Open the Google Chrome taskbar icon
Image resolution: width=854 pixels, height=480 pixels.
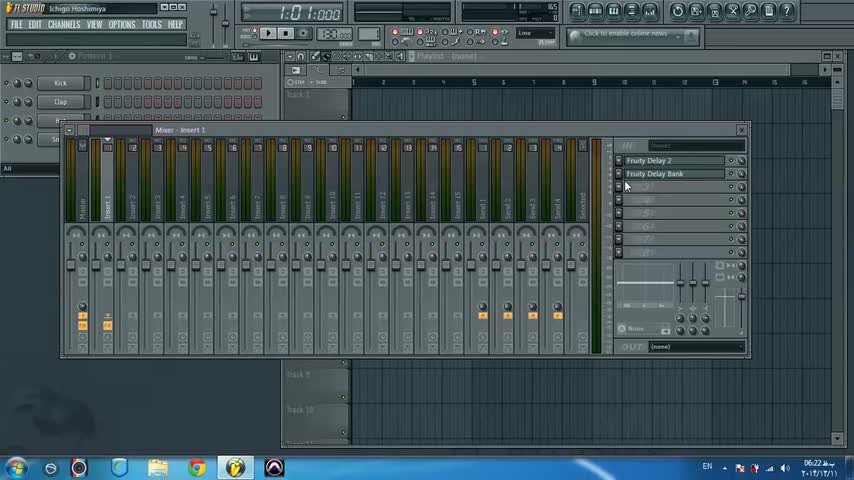pos(196,467)
